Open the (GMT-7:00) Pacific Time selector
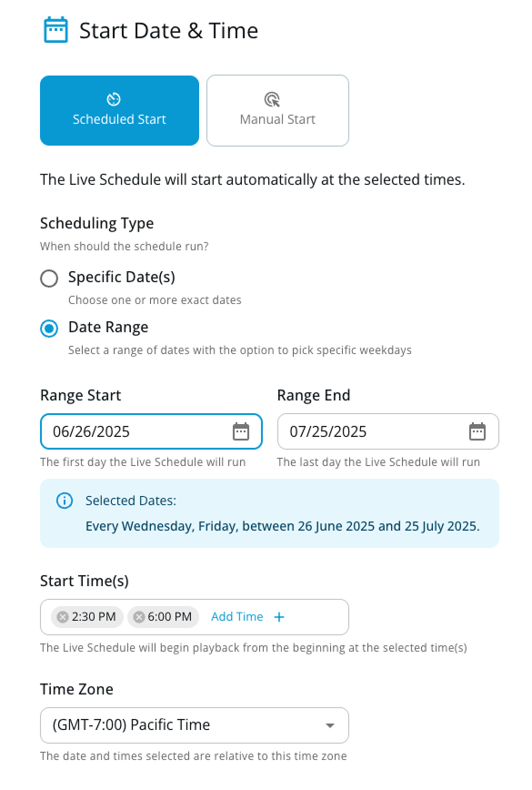This screenshot has height=790, width=532. 195,725
